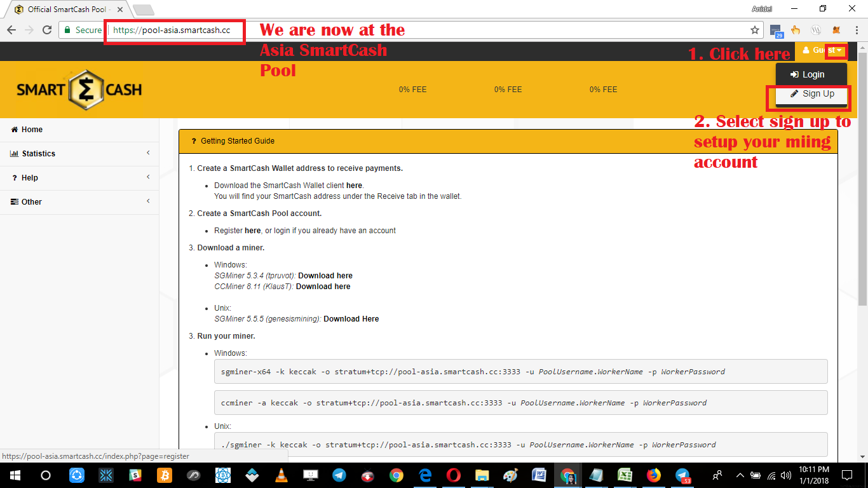Launch Microsoft Edge from the taskbar

pos(426,475)
